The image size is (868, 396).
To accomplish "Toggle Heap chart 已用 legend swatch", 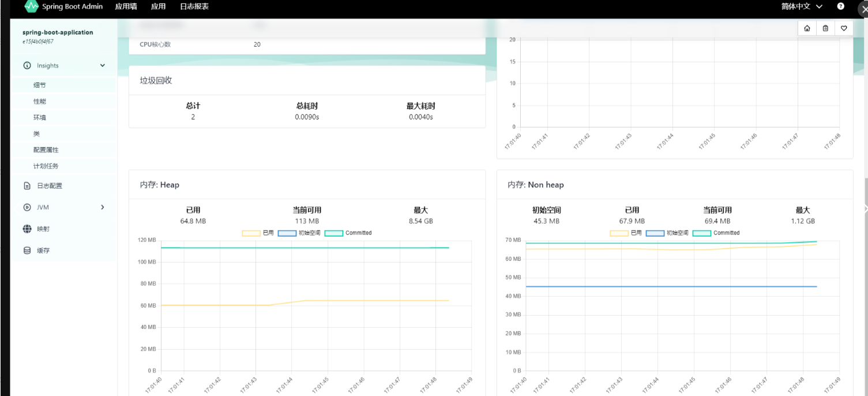I will point(251,233).
